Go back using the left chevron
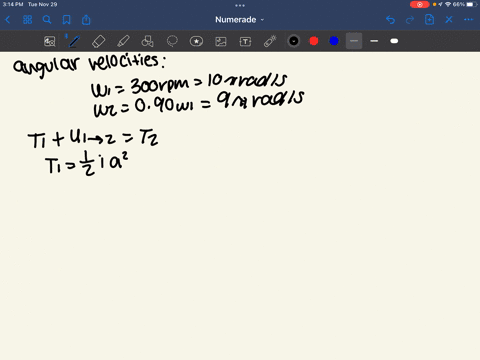Screen dimensions: 480x360 pyautogui.click(x=7, y=20)
